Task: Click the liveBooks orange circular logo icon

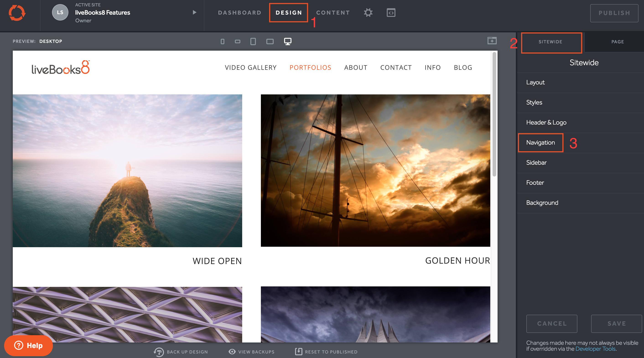Action: pos(17,13)
